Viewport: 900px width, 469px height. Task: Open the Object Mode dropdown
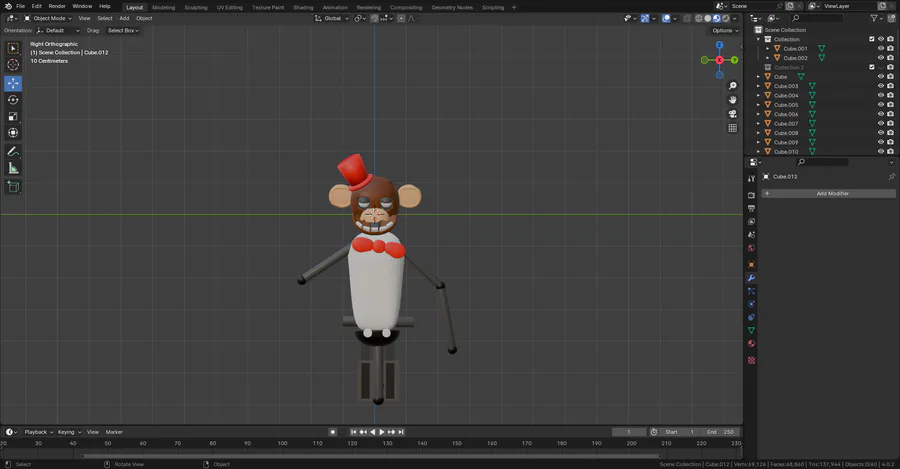tap(48, 18)
